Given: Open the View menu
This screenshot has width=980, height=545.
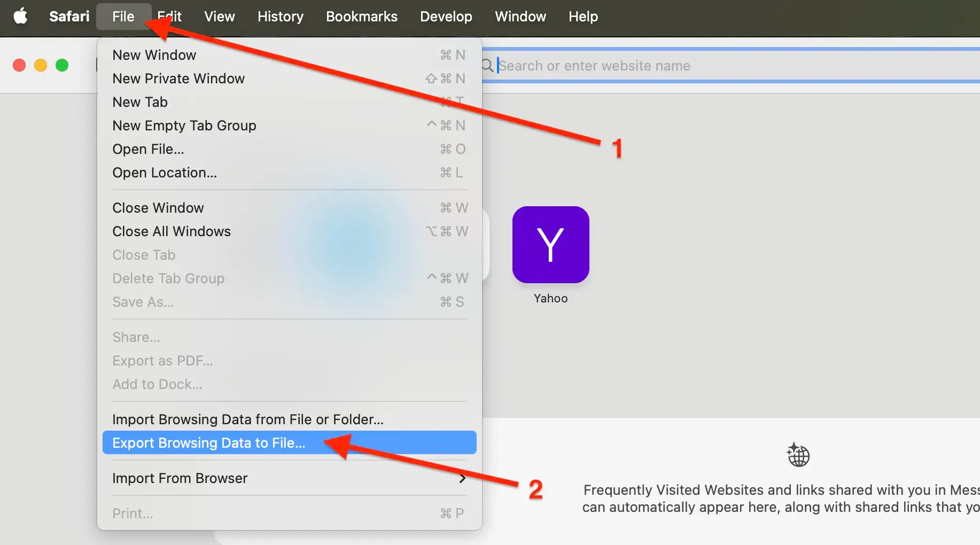Looking at the screenshot, I should click(219, 16).
